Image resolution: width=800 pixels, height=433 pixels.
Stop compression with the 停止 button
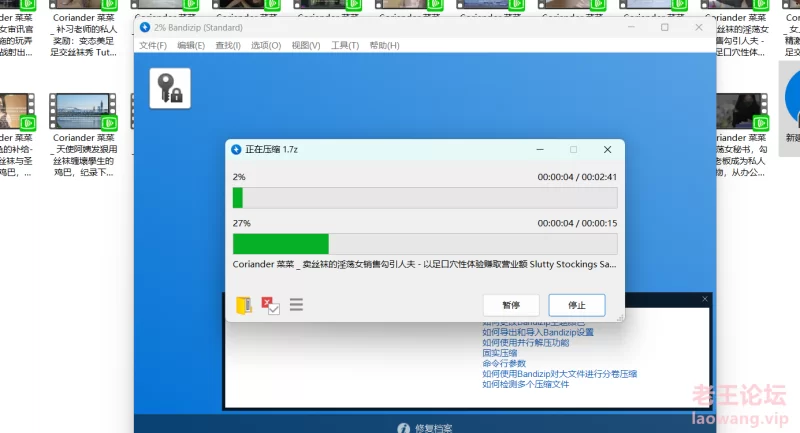[x=577, y=305]
